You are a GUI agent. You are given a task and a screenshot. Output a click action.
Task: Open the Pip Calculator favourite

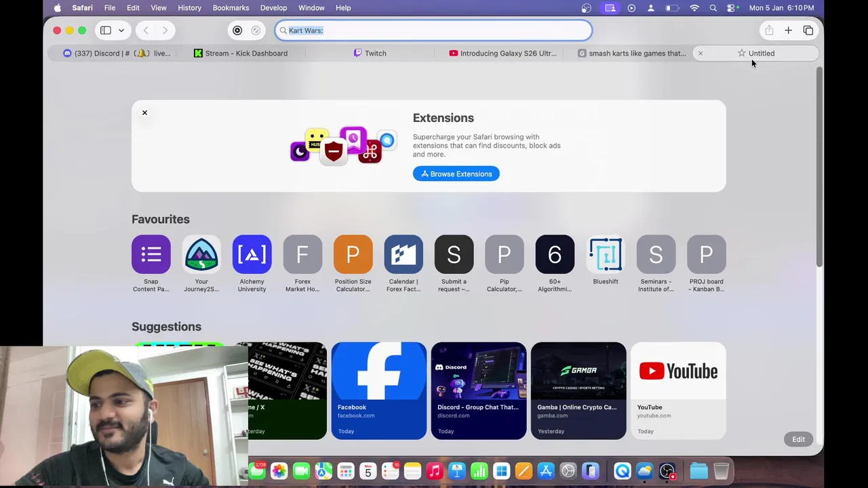505,264
